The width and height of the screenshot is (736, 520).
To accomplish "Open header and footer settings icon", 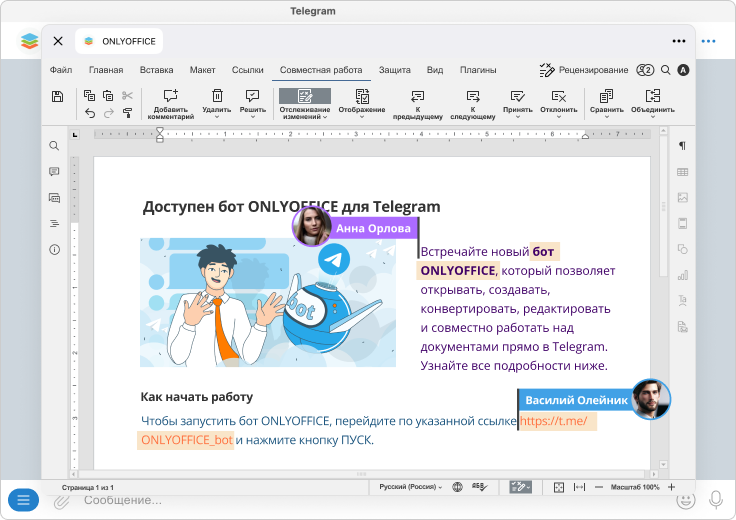I will 682,223.
